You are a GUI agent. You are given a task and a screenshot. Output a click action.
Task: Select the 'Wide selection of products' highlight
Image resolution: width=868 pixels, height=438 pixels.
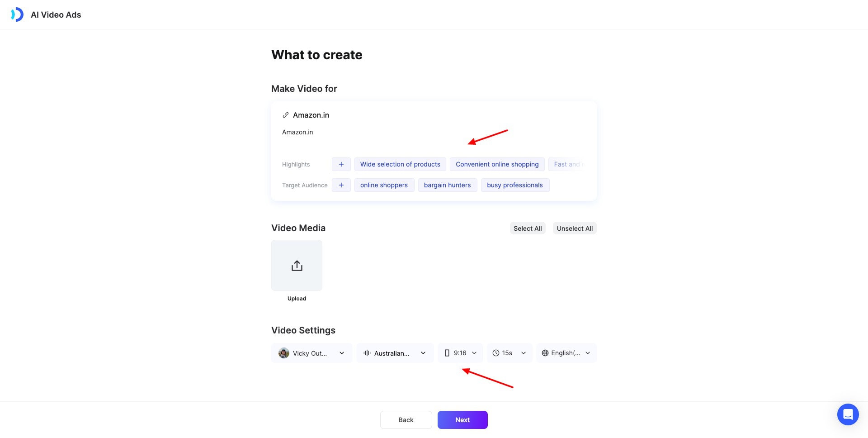tap(400, 164)
